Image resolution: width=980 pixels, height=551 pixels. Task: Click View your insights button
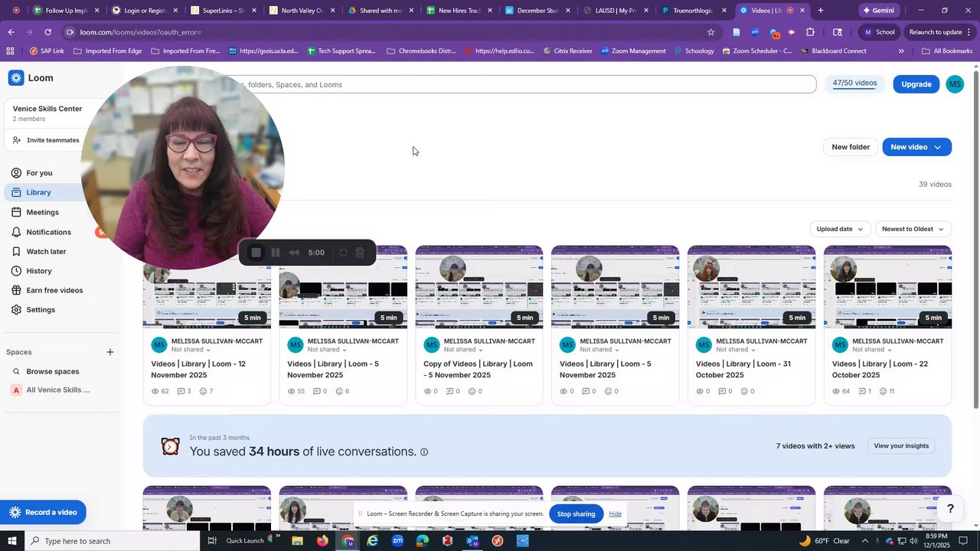pos(901,446)
